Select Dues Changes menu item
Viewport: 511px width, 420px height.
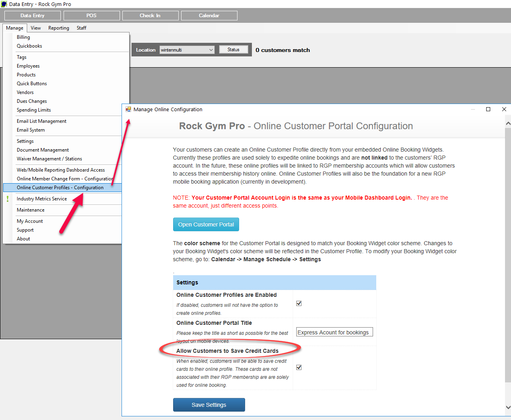66,101
